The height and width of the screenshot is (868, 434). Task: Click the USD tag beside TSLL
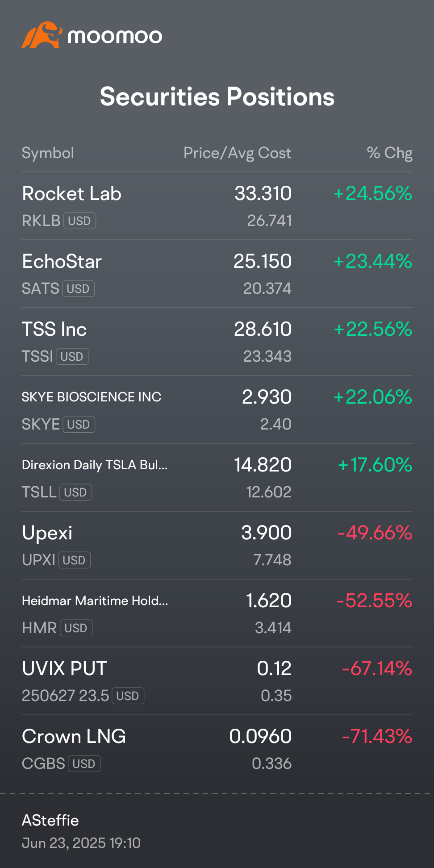75,492
